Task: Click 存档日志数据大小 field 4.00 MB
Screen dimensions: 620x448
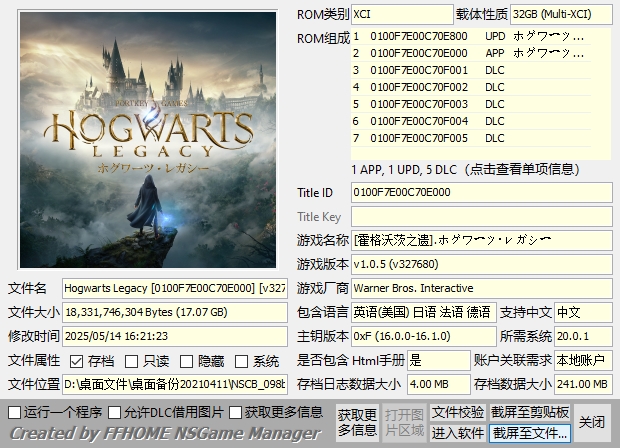Action: click(439, 384)
